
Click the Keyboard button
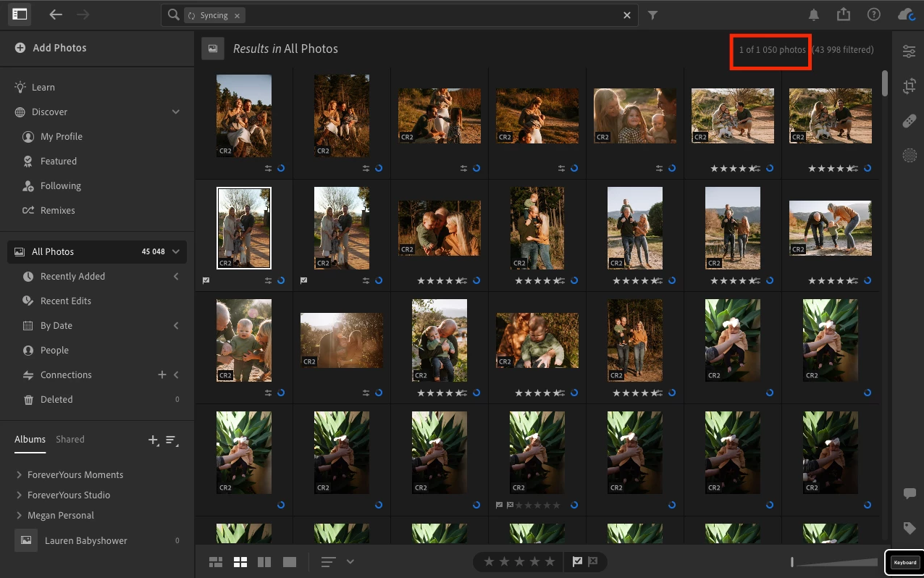point(904,562)
